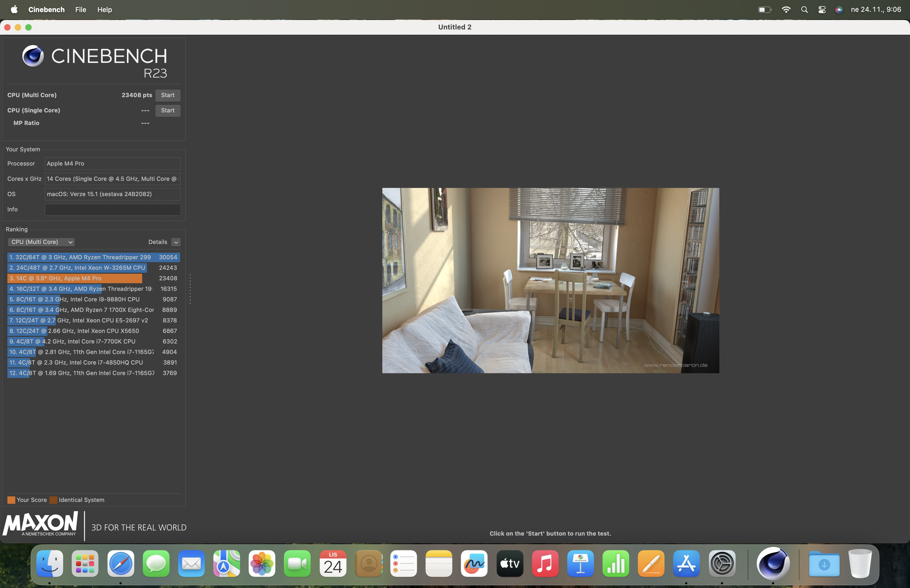
Task: Open Control Center in the menu bar
Action: [822, 9]
